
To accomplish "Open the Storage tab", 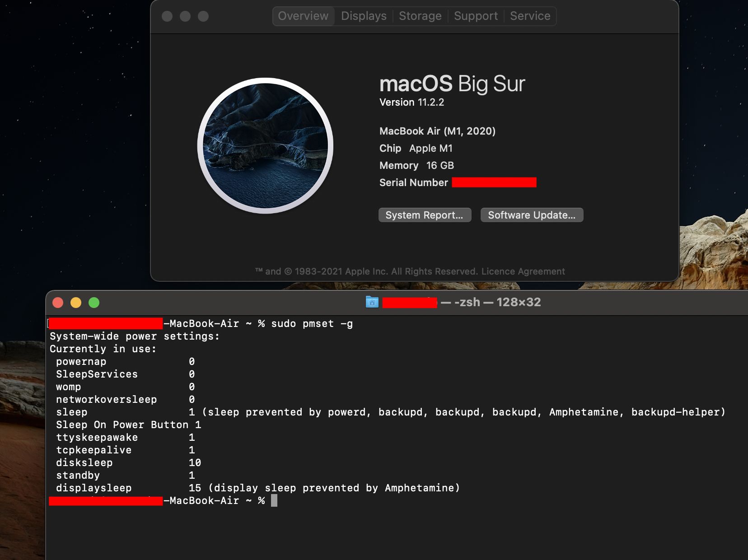I will click(420, 16).
